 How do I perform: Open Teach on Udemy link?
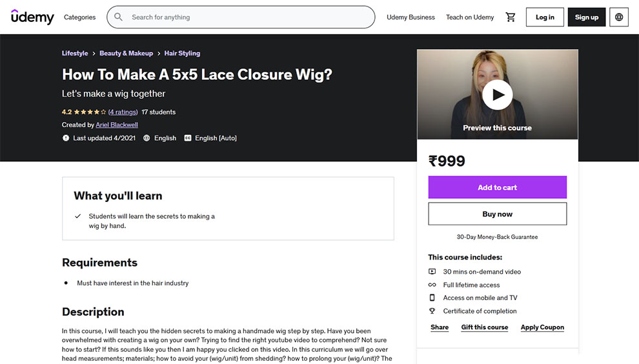pos(469,17)
